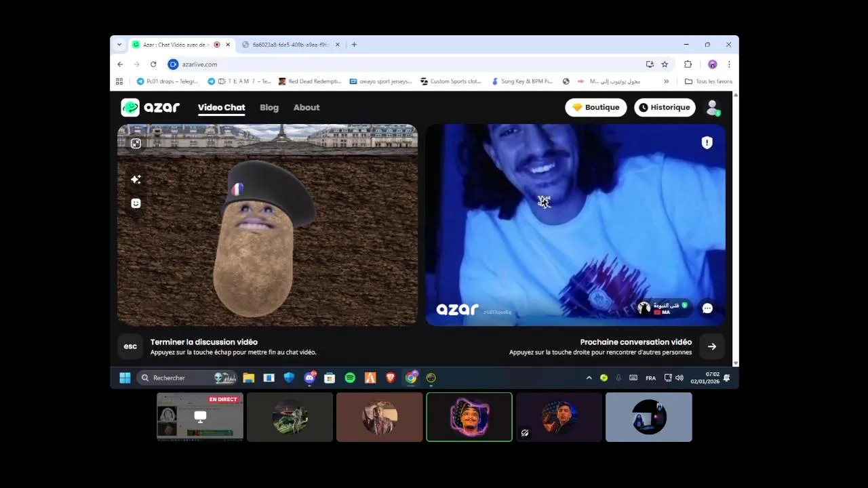
Task: Click the next conversation arrow button
Action: [712, 346]
